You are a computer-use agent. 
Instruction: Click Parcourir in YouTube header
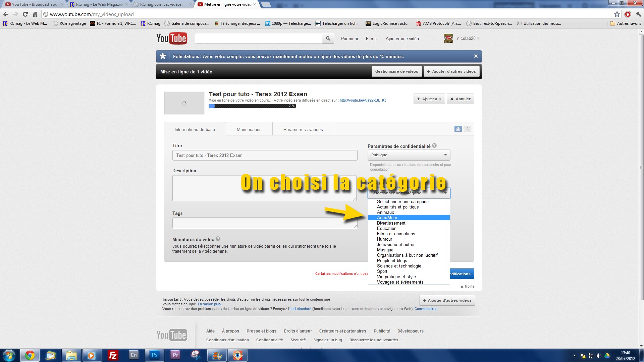(349, 39)
